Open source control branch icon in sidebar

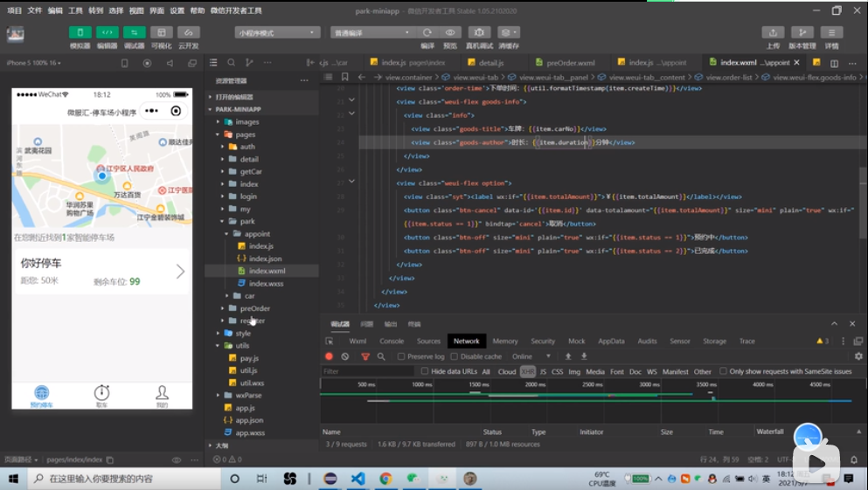[x=249, y=63]
